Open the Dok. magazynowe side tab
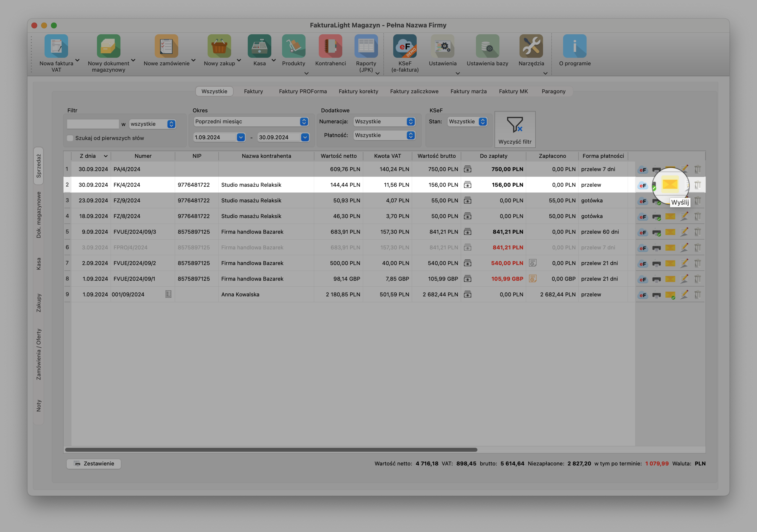Viewport: 757px width, 532px height. 38,215
